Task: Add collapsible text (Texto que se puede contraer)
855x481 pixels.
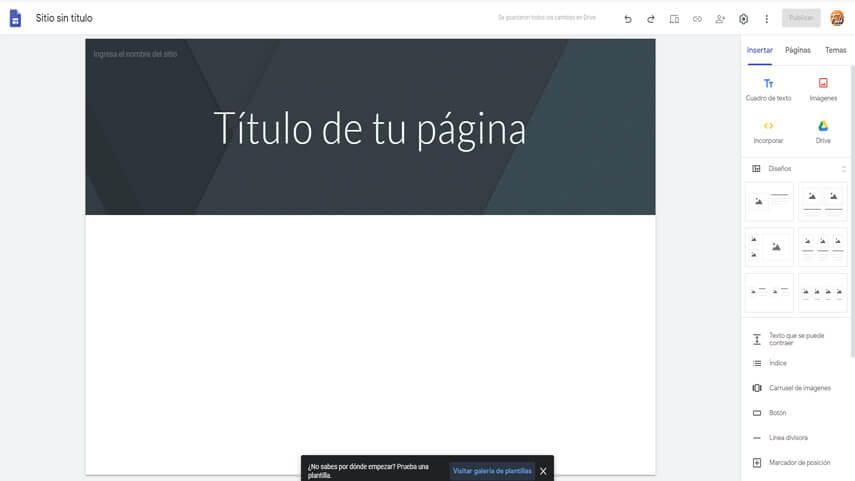Action: 796,339
